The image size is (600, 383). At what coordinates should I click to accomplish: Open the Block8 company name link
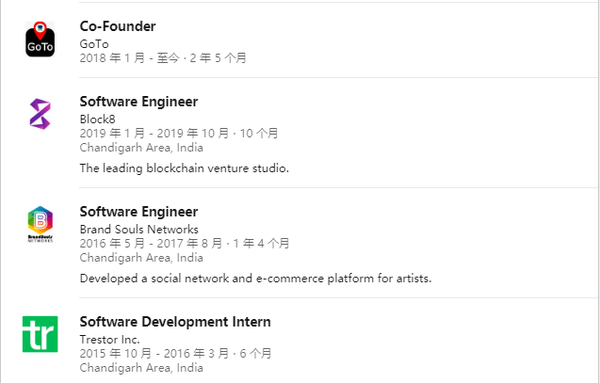[x=98, y=119]
